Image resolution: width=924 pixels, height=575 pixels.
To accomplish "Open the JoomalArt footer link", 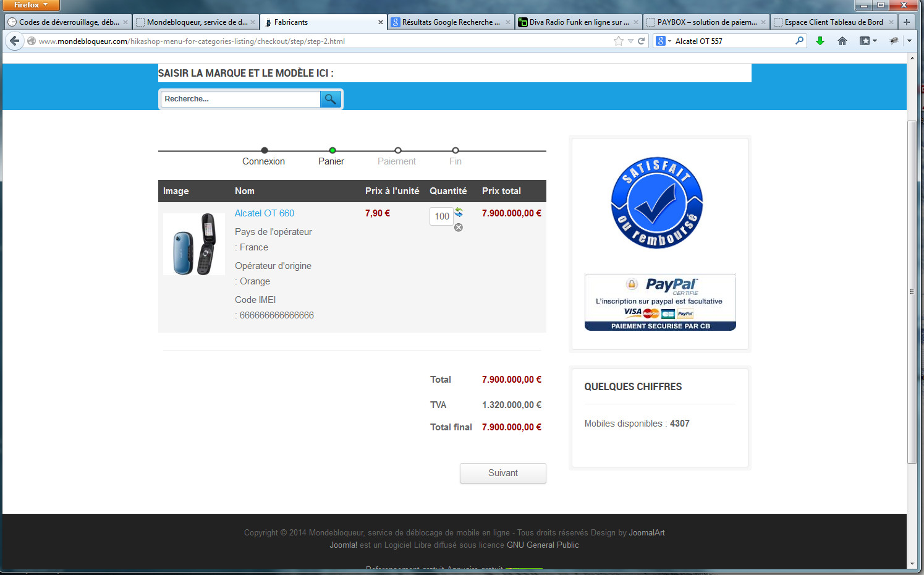I will point(646,533).
